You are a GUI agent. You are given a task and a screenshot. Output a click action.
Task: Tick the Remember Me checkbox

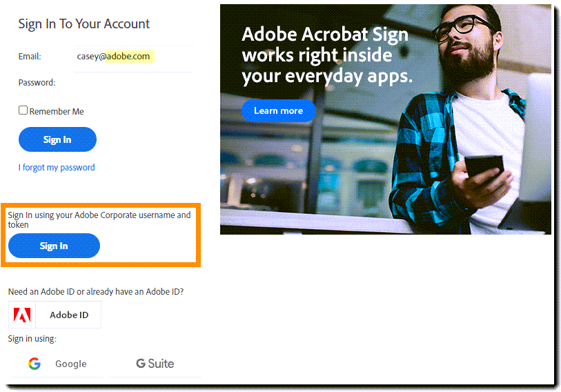pyautogui.click(x=23, y=110)
